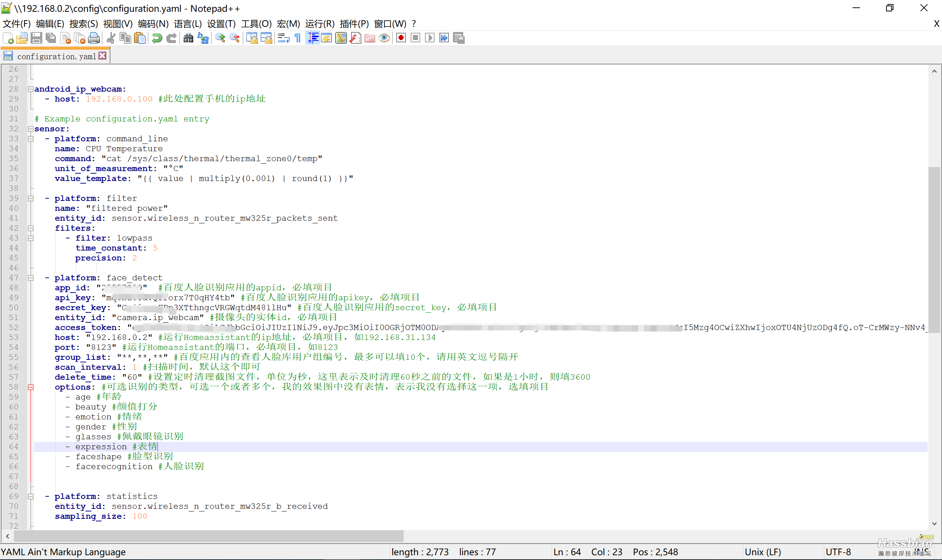Image resolution: width=942 pixels, height=560 pixels.
Task: Click YAML language label in status bar
Action: (63, 552)
